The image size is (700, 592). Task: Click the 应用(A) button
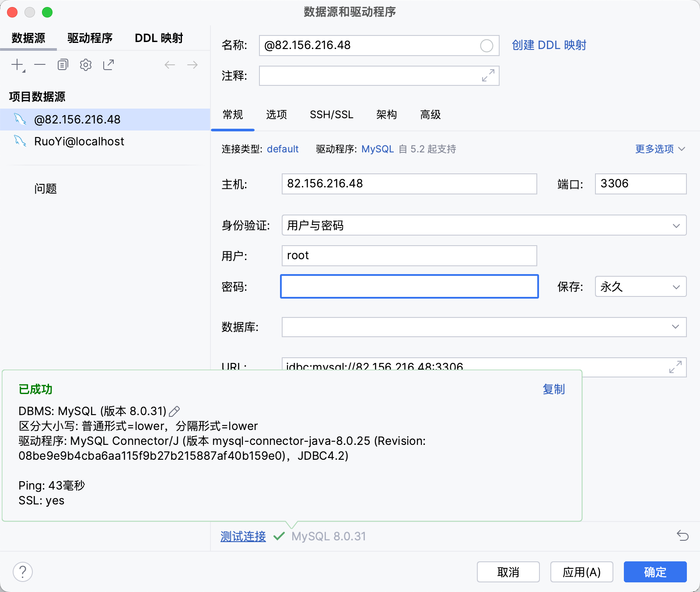[x=582, y=572]
